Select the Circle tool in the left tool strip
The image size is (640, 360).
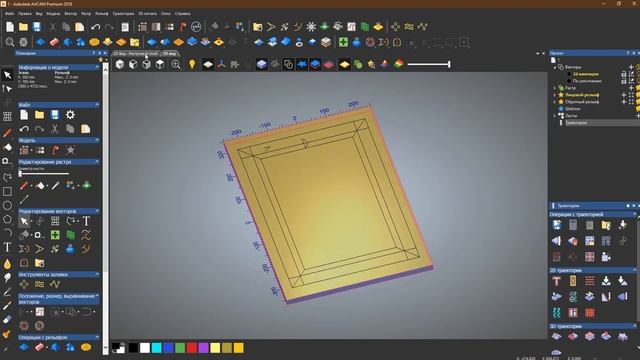[7, 205]
